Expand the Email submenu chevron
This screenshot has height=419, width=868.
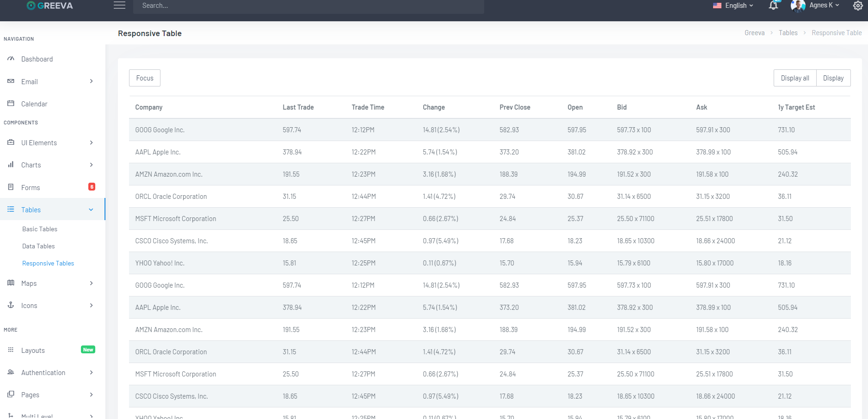(91, 81)
